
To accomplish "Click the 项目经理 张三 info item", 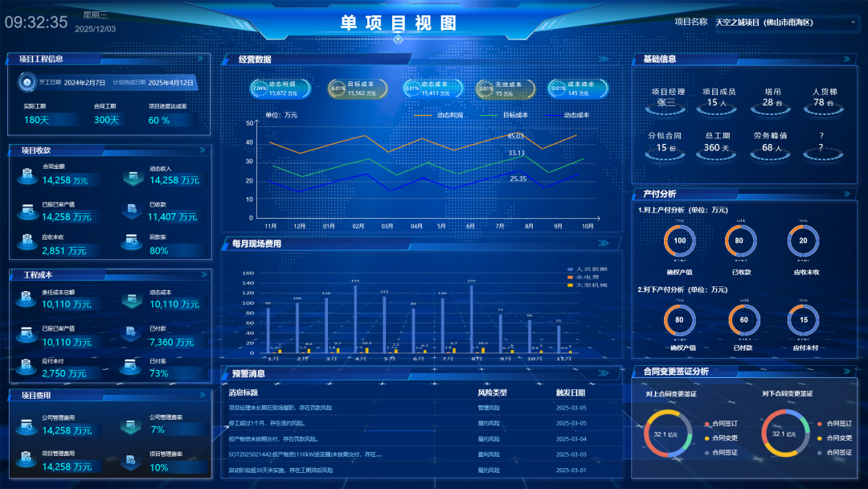I will point(668,101).
